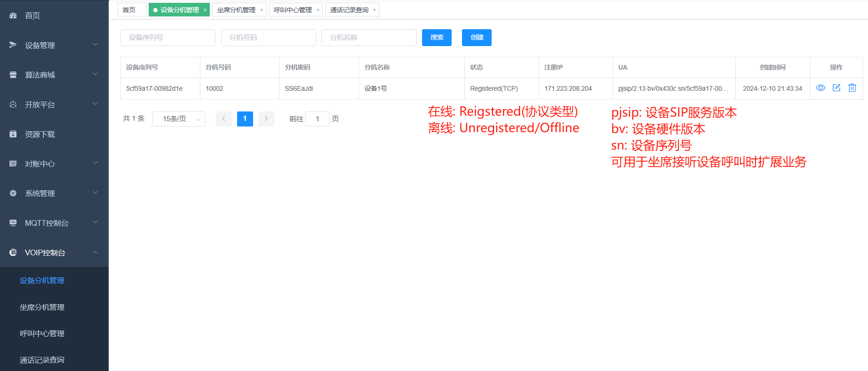Expand the 系统管理 menu

(95, 193)
